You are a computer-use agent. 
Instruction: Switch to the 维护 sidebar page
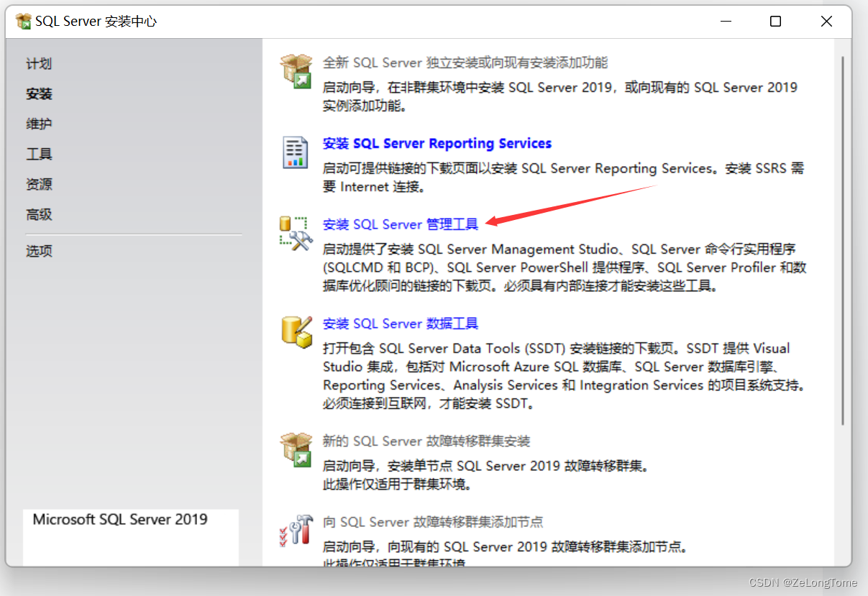pyautogui.click(x=39, y=124)
